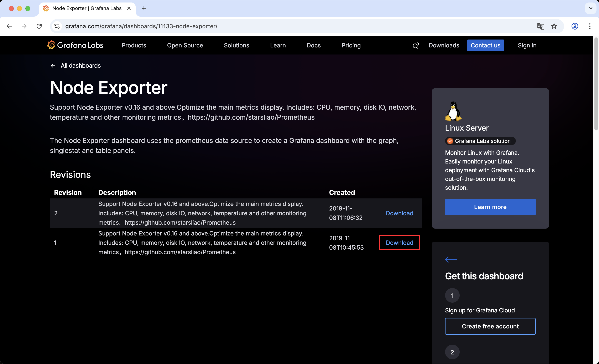
Task: Download revision 2 of the dashboard
Action: [x=399, y=213]
